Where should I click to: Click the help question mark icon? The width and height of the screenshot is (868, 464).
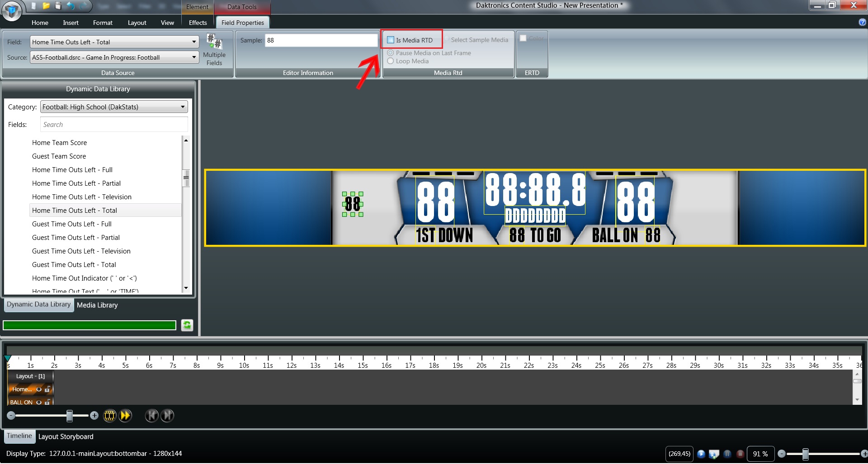click(862, 22)
